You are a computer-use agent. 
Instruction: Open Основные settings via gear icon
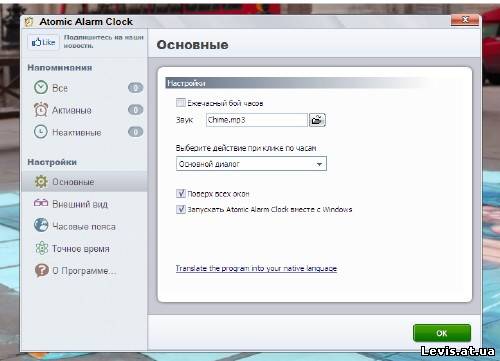tap(41, 182)
